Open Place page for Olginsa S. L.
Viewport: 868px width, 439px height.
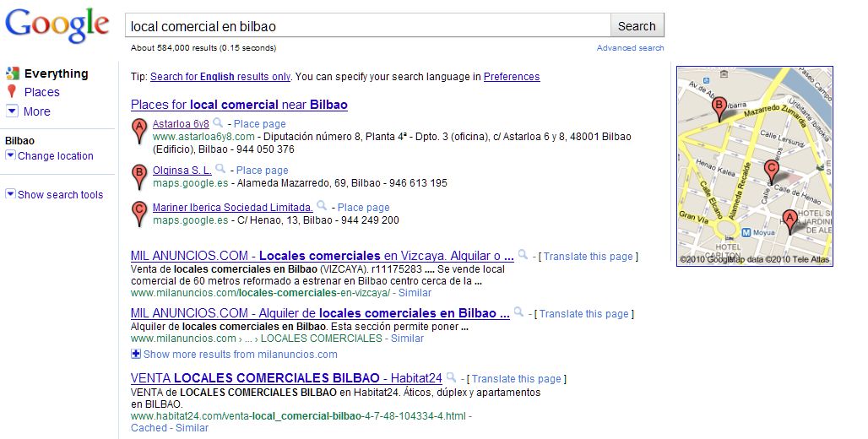click(263, 171)
